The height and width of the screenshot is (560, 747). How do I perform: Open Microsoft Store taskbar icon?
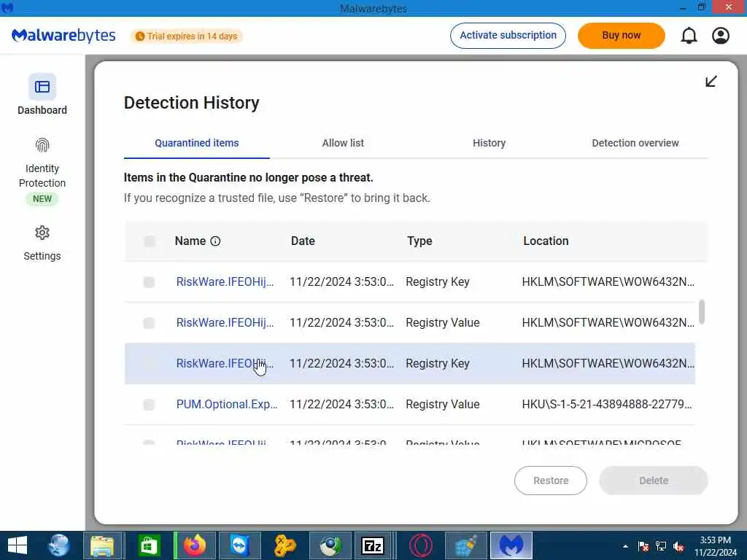(x=149, y=545)
